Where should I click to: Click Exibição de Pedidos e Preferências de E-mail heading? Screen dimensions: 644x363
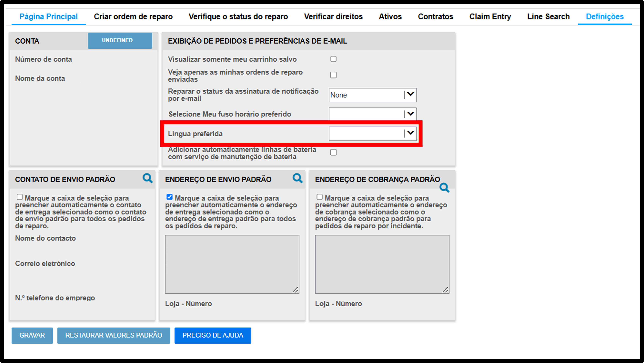coord(257,41)
